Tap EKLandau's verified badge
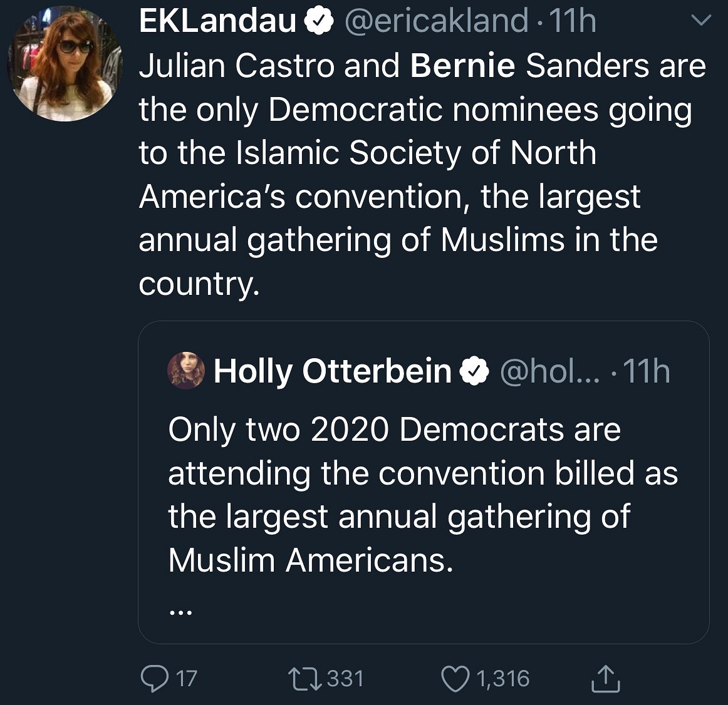This screenshot has width=728, height=705. point(318,22)
